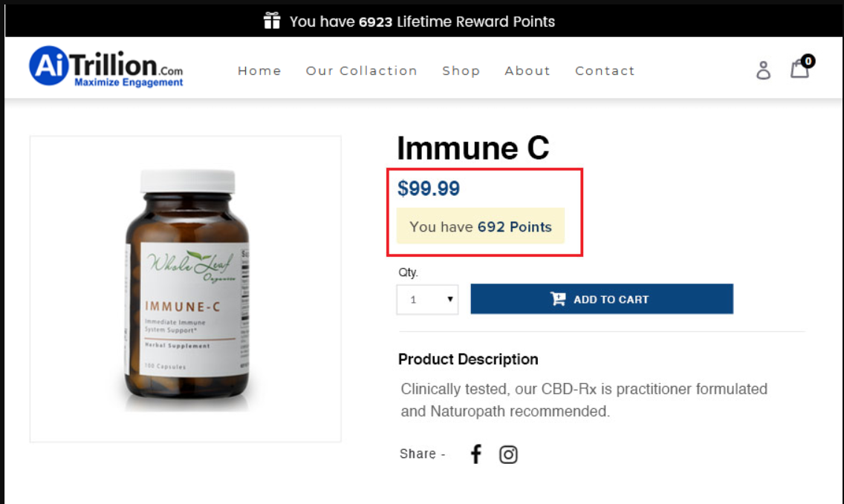
Task: Expand the Qty dropdown
Action: pyautogui.click(x=427, y=300)
